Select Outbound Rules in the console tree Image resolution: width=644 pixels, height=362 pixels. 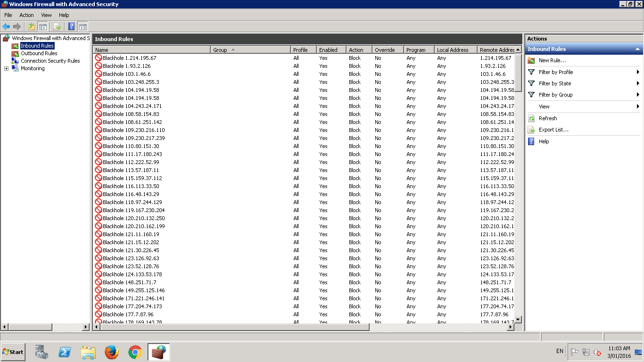[x=39, y=53]
